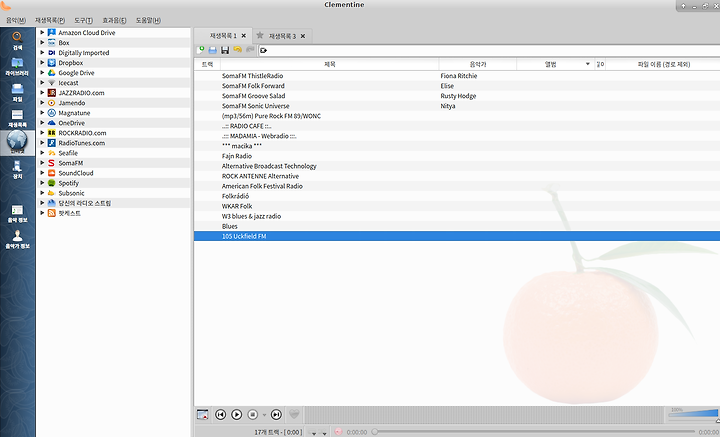Click the Magnatune service icon
This screenshot has height=437, width=720.
51,113
